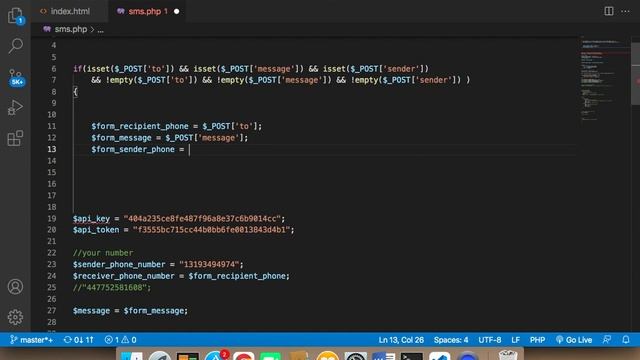This screenshot has height=360, width=640.
Task: Split the editor to the right
Action: point(609,11)
